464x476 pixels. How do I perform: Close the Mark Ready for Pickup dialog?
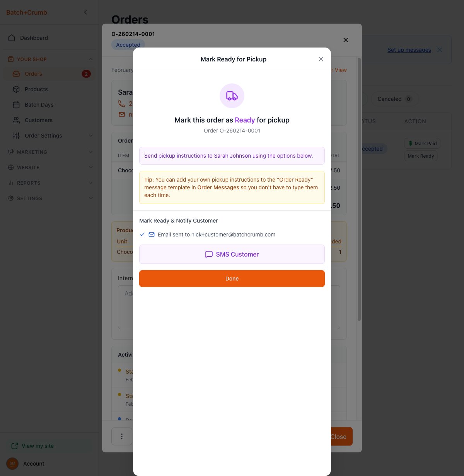pos(321,59)
